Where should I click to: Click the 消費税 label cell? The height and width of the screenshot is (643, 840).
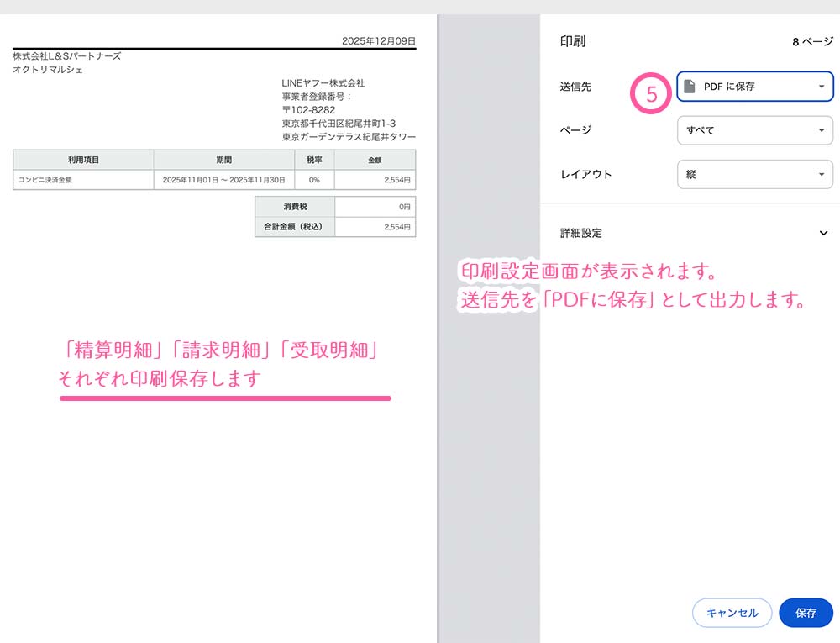[295, 207]
